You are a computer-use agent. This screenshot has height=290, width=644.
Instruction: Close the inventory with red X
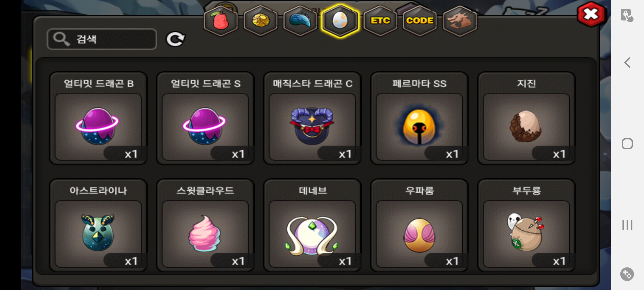(591, 14)
